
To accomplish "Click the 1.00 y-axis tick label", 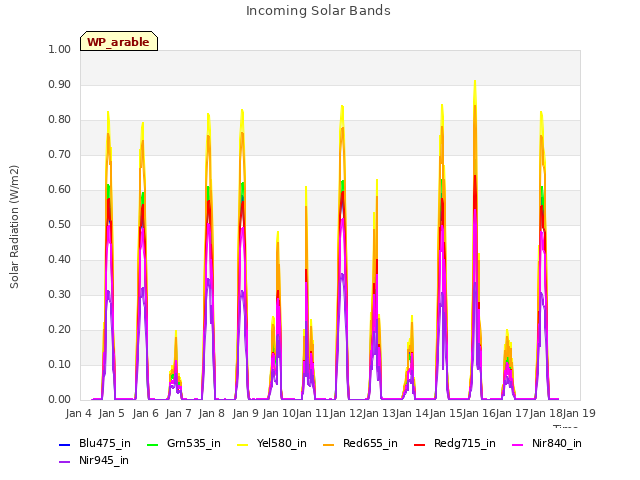I will (60, 49).
